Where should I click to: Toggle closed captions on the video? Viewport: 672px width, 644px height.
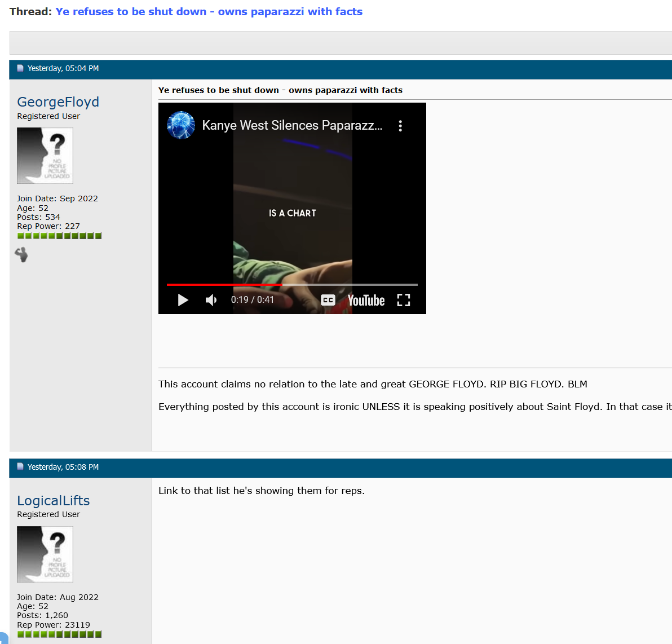click(328, 300)
